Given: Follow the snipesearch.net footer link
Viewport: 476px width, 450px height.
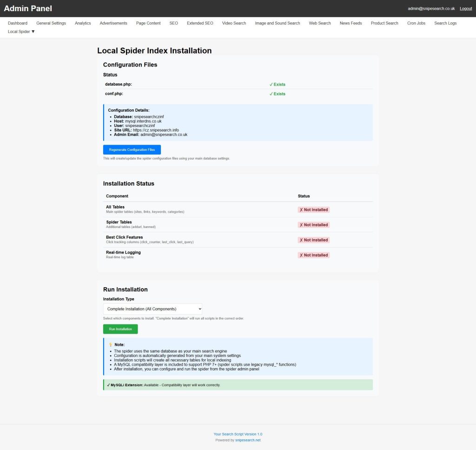Looking at the screenshot, I should [248, 440].
